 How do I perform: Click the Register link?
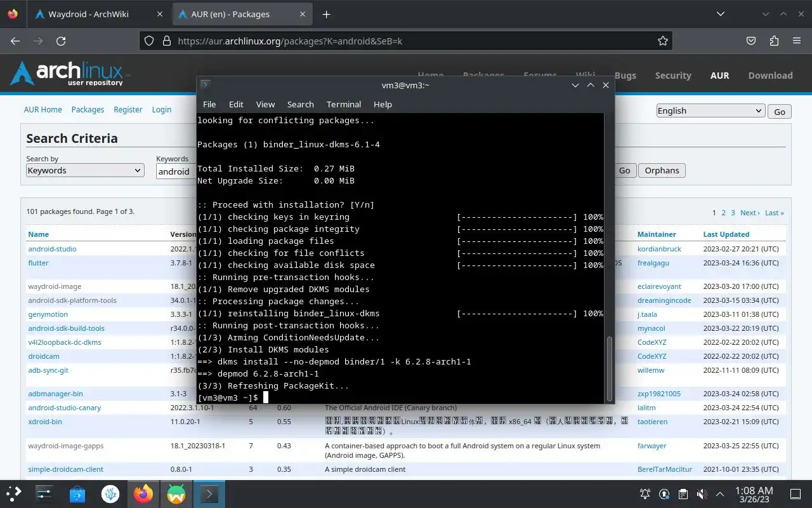point(128,109)
